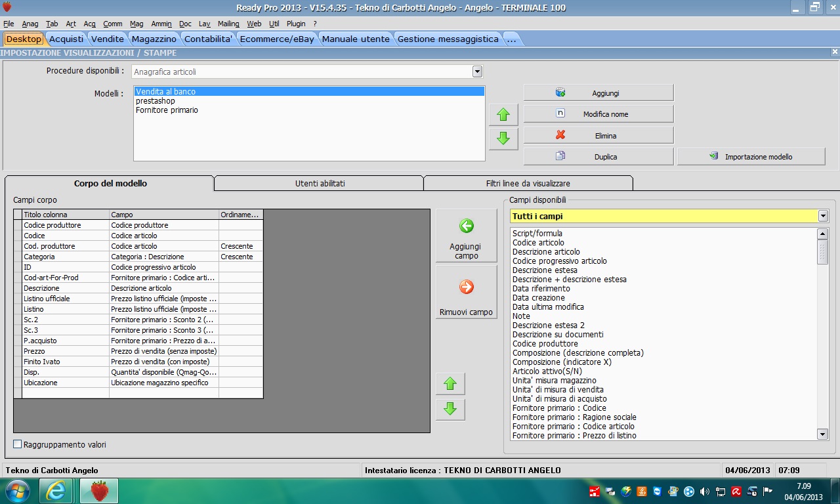This screenshot has width=840, height=504.
Task: Select Articolo attivo(S/N) field
Action: [664, 371]
